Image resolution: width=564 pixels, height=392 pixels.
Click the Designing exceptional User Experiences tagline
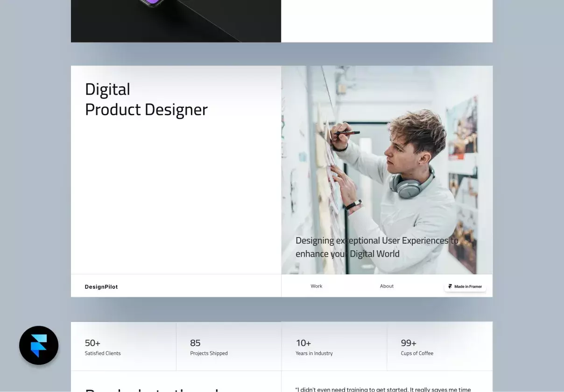377,247
